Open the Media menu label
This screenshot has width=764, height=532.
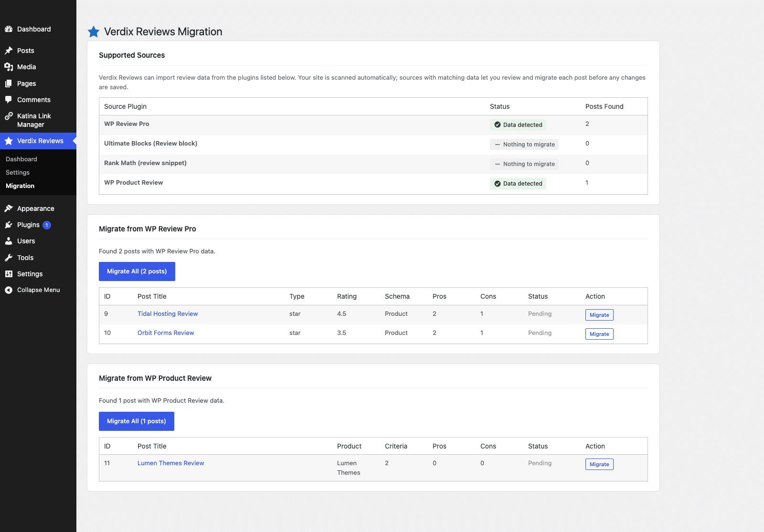point(27,67)
